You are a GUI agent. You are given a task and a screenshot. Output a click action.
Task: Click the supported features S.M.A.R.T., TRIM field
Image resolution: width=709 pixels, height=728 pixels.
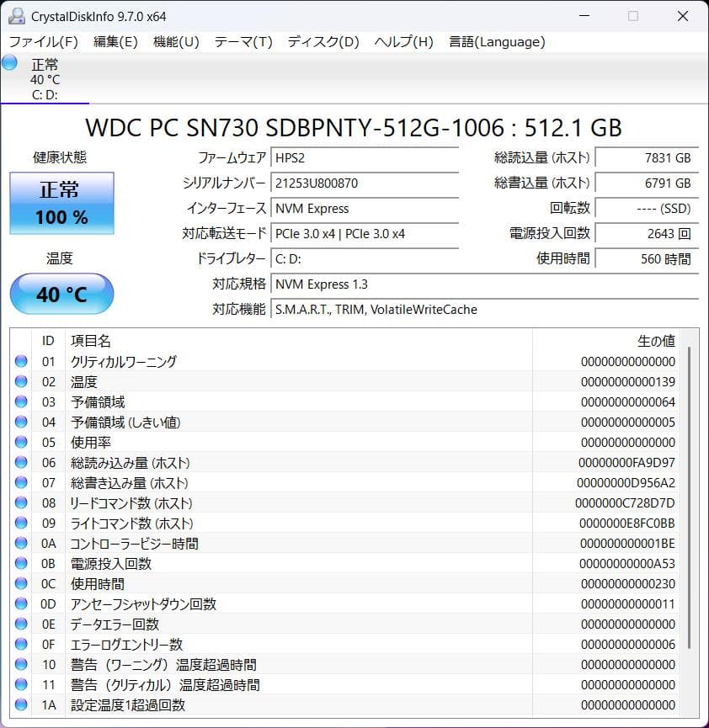pos(484,309)
